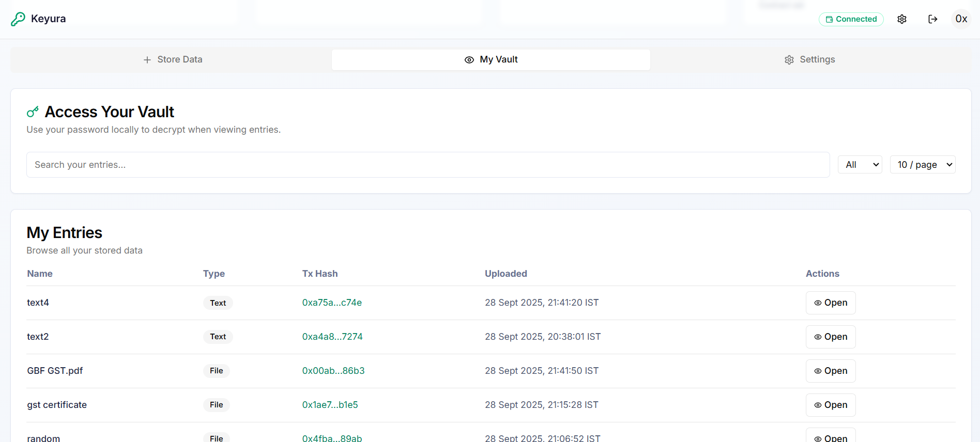Click the entry name text2
The image size is (980, 442).
pyautogui.click(x=38, y=337)
